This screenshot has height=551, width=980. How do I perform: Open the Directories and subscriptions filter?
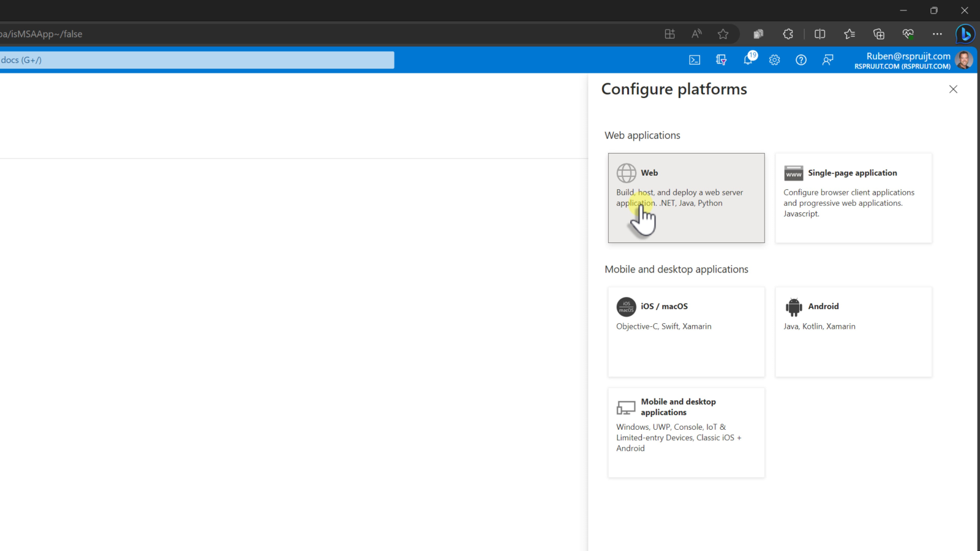coord(721,60)
